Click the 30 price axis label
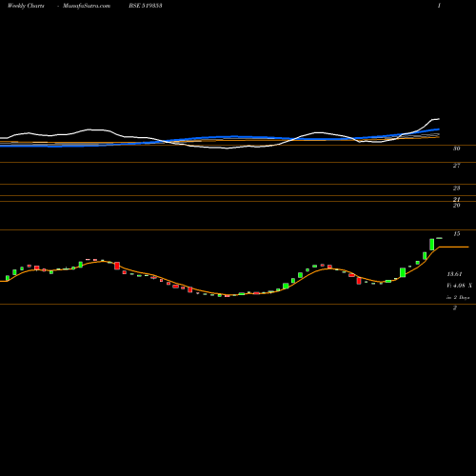 (457, 149)
